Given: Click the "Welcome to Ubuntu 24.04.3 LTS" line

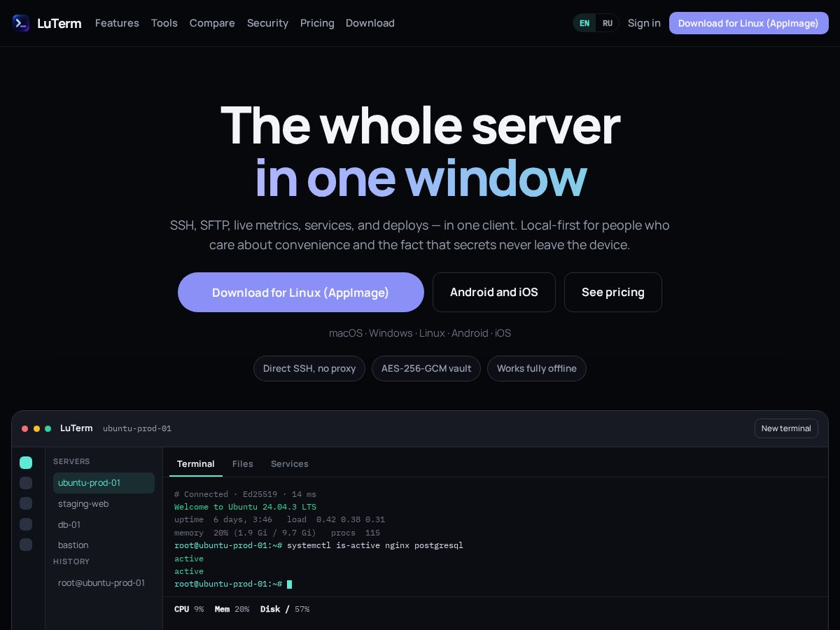Looking at the screenshot, I should (245, 507).
